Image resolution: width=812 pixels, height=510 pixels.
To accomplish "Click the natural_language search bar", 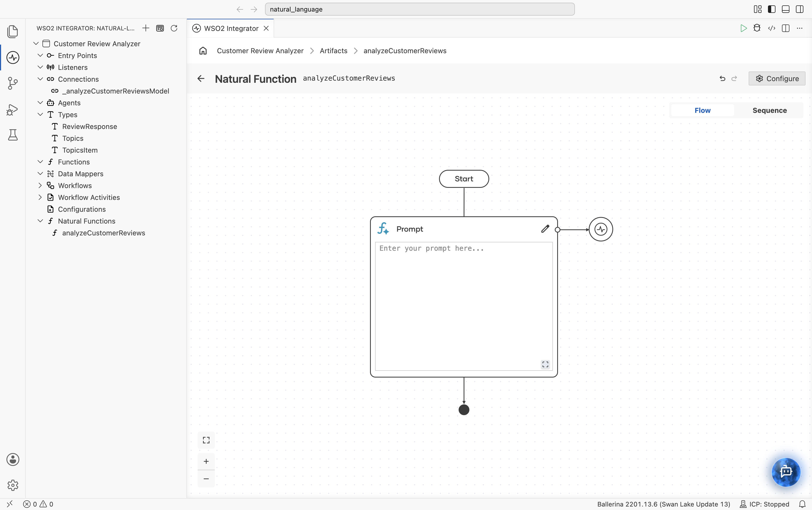I will [420, 9].
